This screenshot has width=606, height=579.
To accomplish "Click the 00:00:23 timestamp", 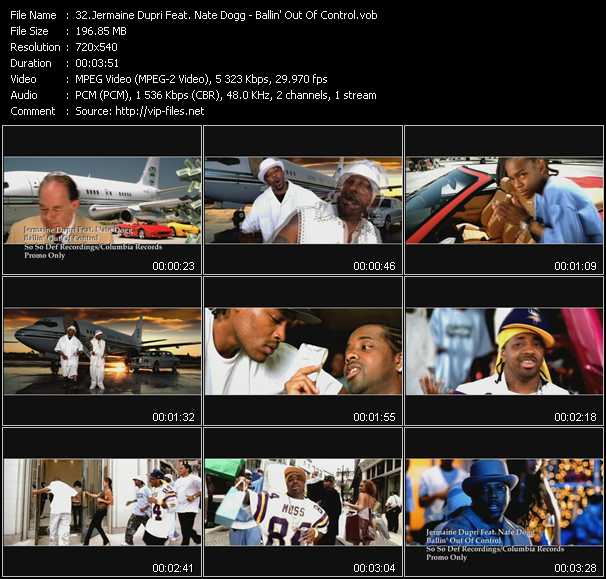I will point(173,266).
